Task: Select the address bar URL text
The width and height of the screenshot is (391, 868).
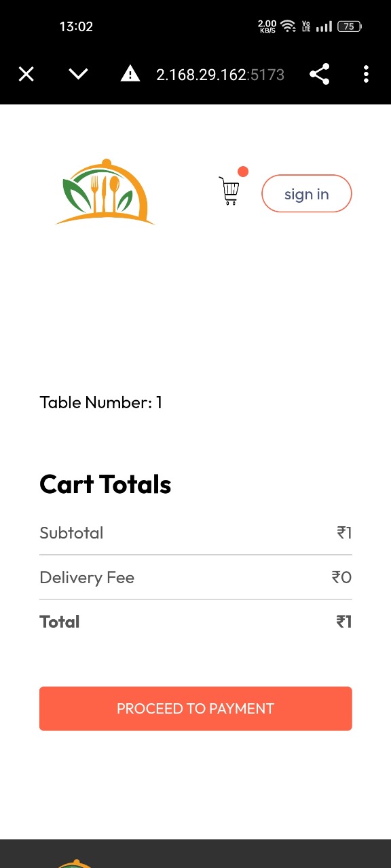Action: [x=221, y=75]
